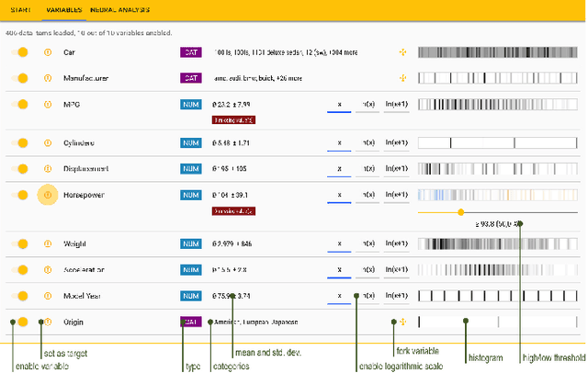
Task: Set Manufacturer as the target variable
Action: click(x=48, y=78)
